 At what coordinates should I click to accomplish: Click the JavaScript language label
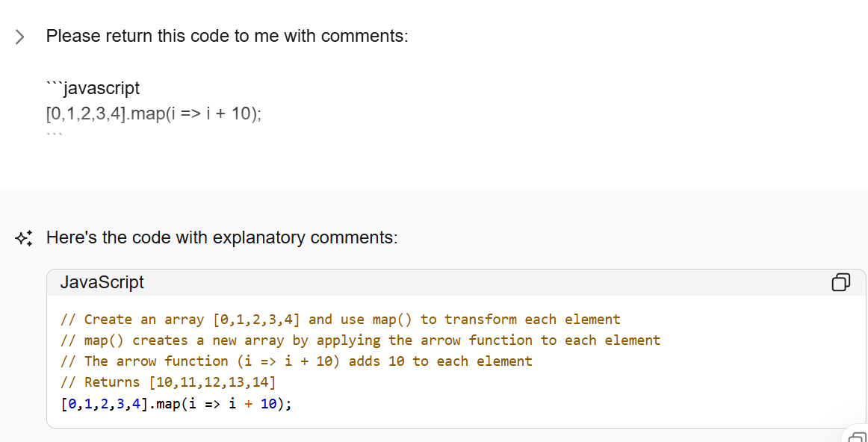point(102,282)
